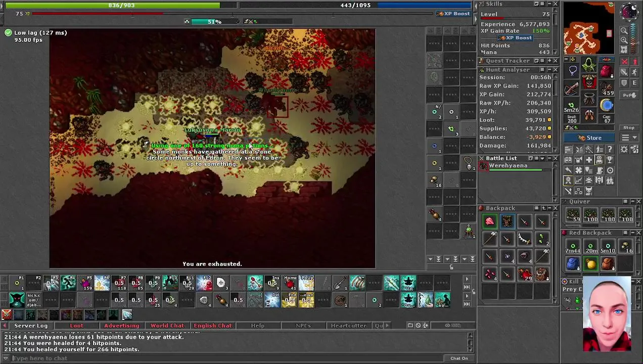
Task: Enable chase opponent mode
Action: point(634,72)
